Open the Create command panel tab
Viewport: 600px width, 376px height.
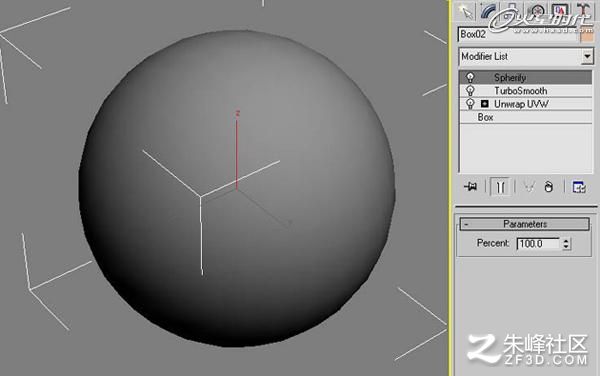point(466,11)
